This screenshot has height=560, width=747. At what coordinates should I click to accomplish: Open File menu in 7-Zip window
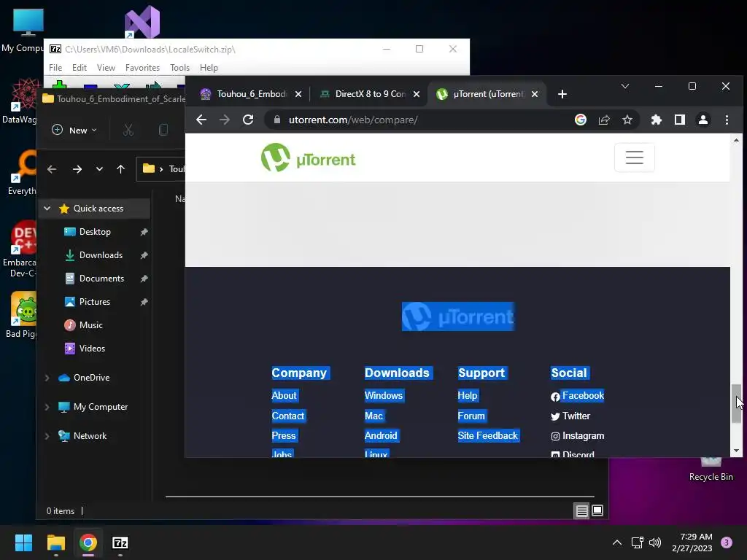(x=55, y=68)
